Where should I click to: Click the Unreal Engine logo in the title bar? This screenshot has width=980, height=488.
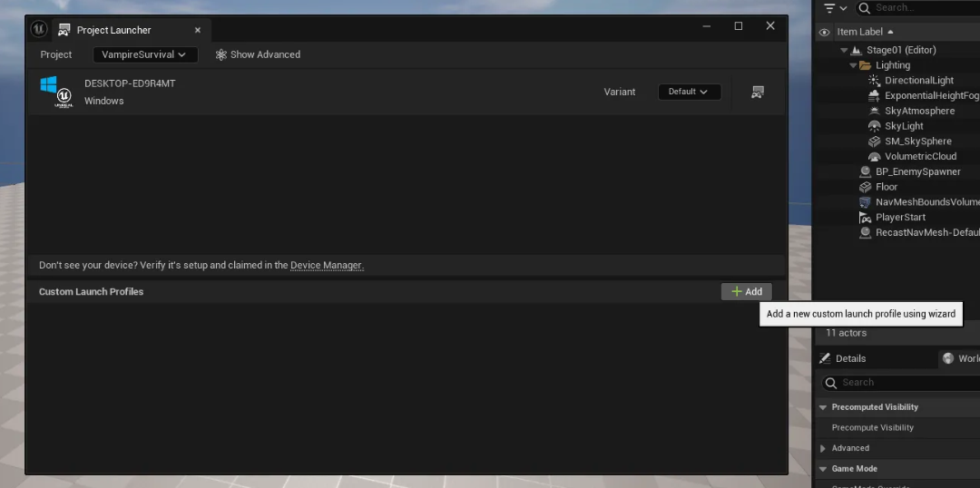pyautogui.click(x=39, y=29)
